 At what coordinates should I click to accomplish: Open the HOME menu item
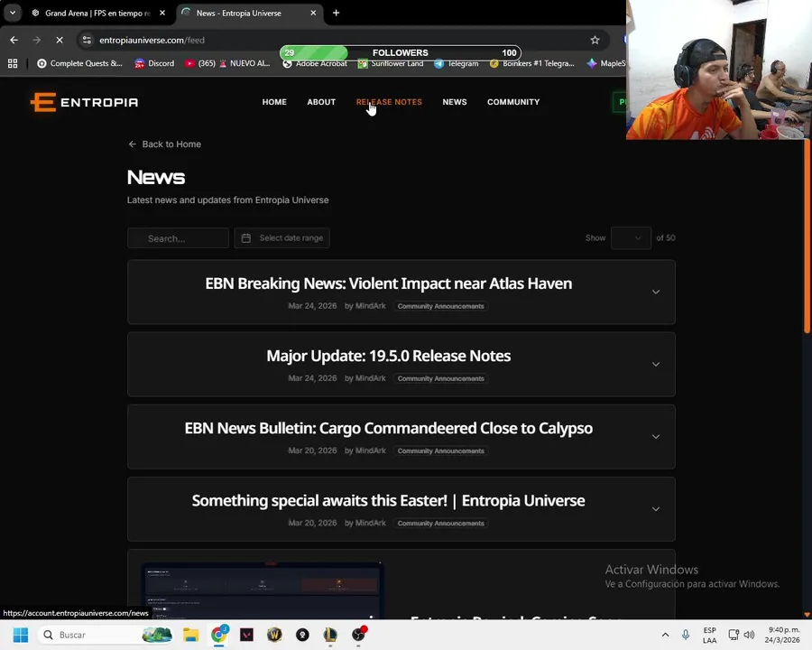[x=274, y=102]
